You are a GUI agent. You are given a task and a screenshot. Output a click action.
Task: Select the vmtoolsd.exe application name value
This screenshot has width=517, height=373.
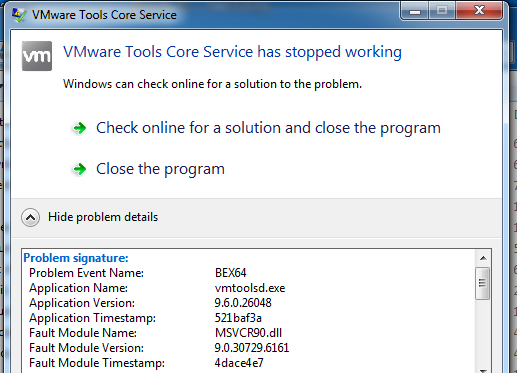[x=250, y=288]
